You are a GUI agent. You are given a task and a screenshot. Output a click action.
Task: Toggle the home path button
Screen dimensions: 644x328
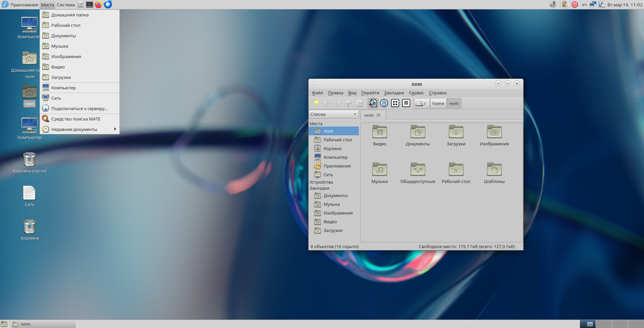click(438, 103)
